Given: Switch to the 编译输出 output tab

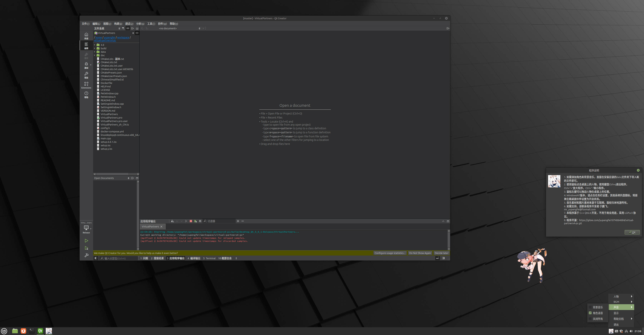Looking at the screenshot, I should click(194, 258).
